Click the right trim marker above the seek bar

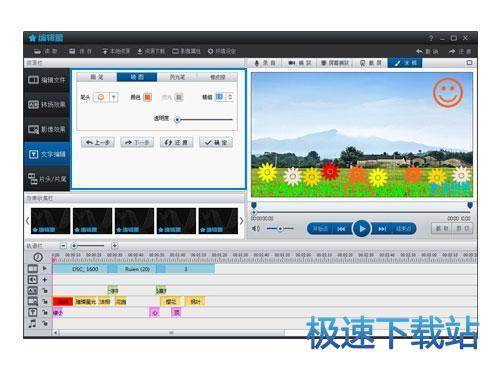470,205
